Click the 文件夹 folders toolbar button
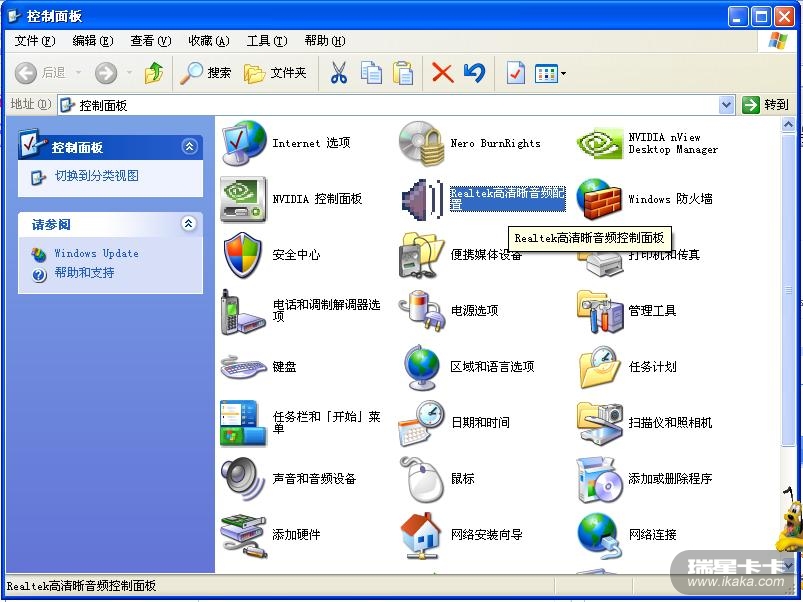 point(276,73)
